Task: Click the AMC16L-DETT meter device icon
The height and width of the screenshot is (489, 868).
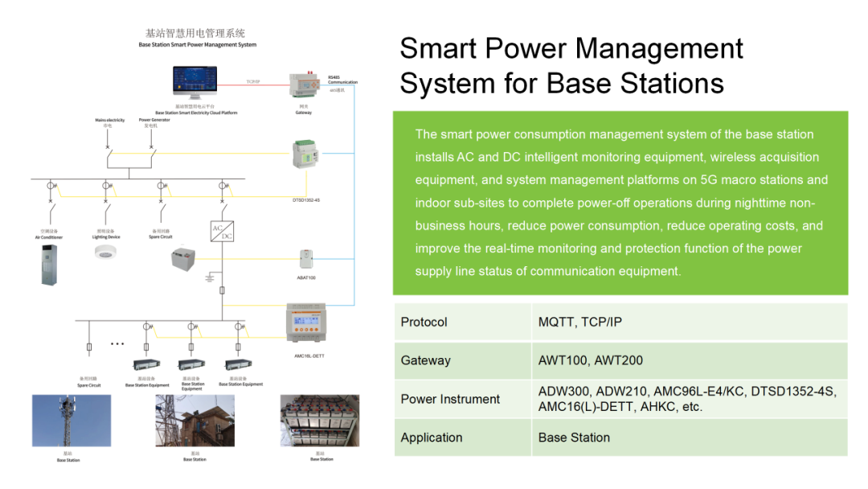Action: click(305, 323)
